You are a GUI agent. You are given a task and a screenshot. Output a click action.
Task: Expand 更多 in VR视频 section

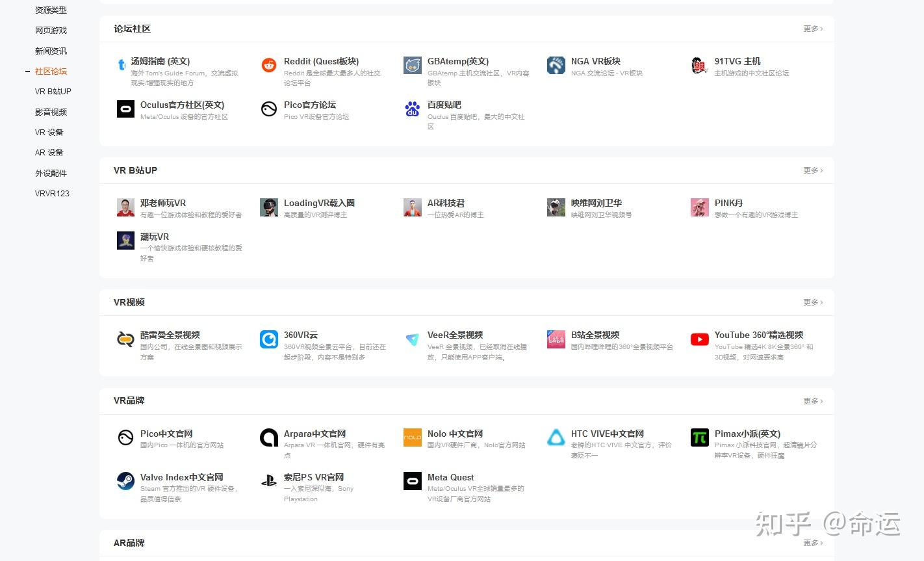[x=813, y=302]
